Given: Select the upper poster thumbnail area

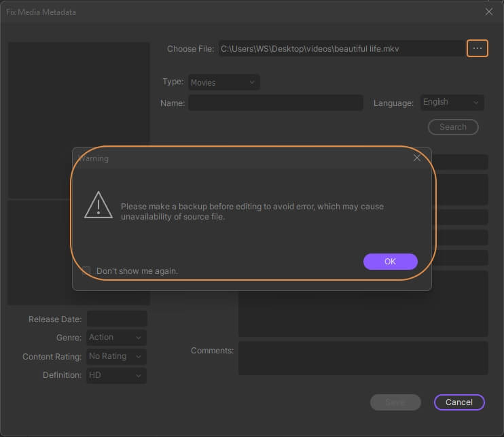Looking at the screenshot, I should pos(79,95).
